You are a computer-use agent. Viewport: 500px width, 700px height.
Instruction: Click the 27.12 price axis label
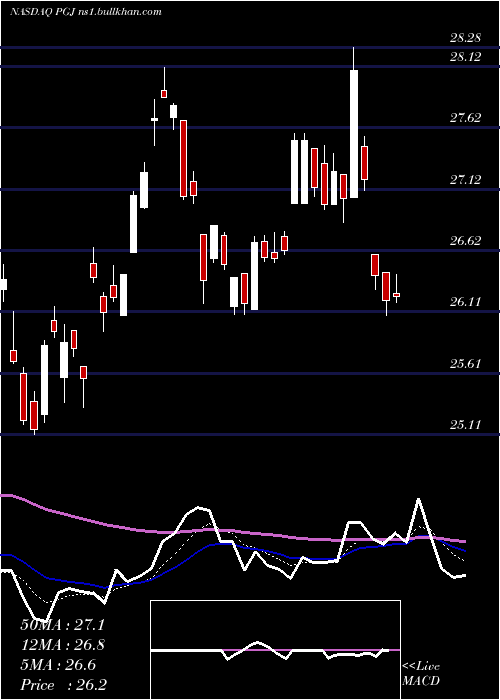click(465, 180)
